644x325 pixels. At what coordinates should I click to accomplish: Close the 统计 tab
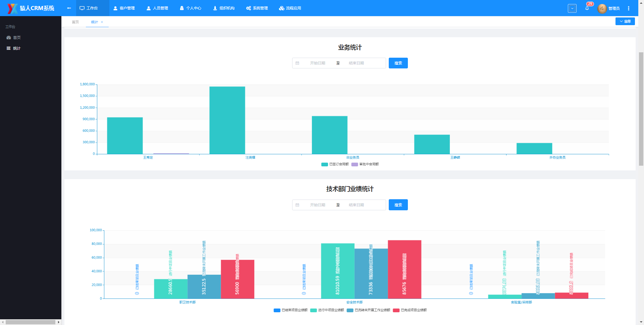coord(102,22)
